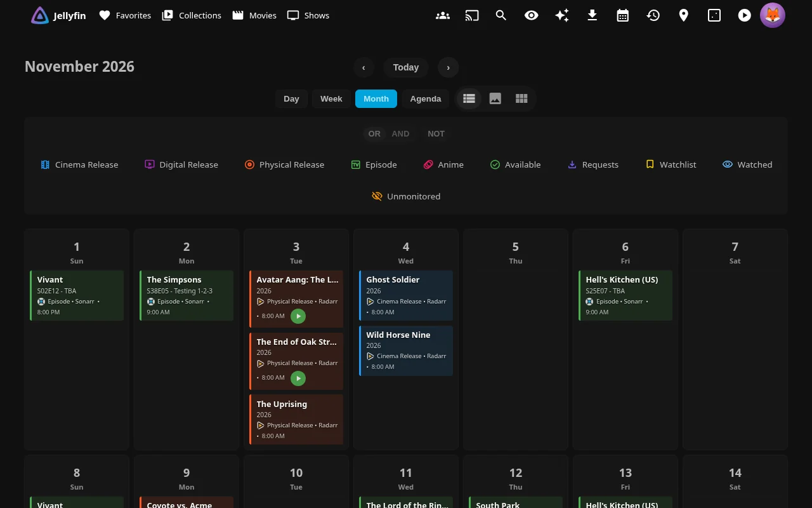
Task: Play Avatar Aang with its green play button
Action: [298, 316]
